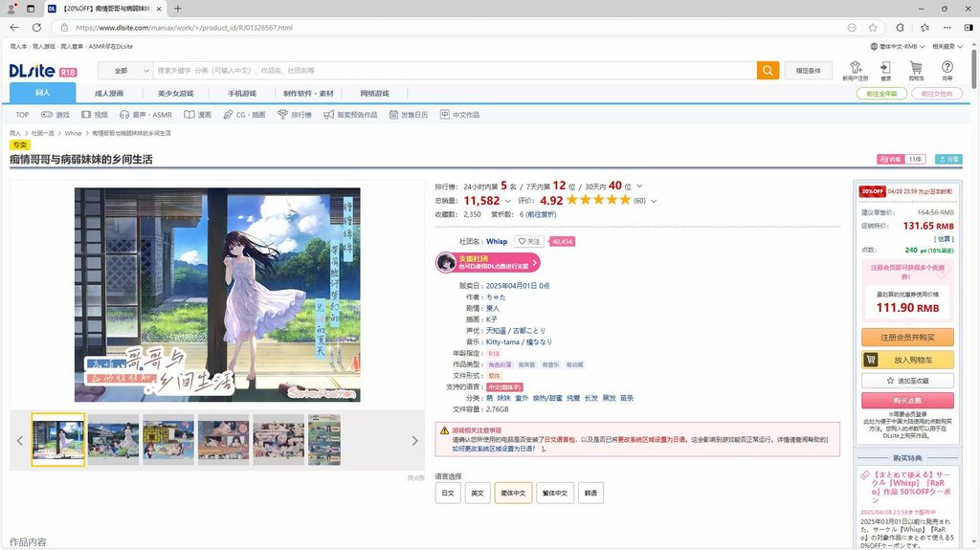Click the browser profile avatar icon
Screen dimensions: 980x550
tap(11, 9)
